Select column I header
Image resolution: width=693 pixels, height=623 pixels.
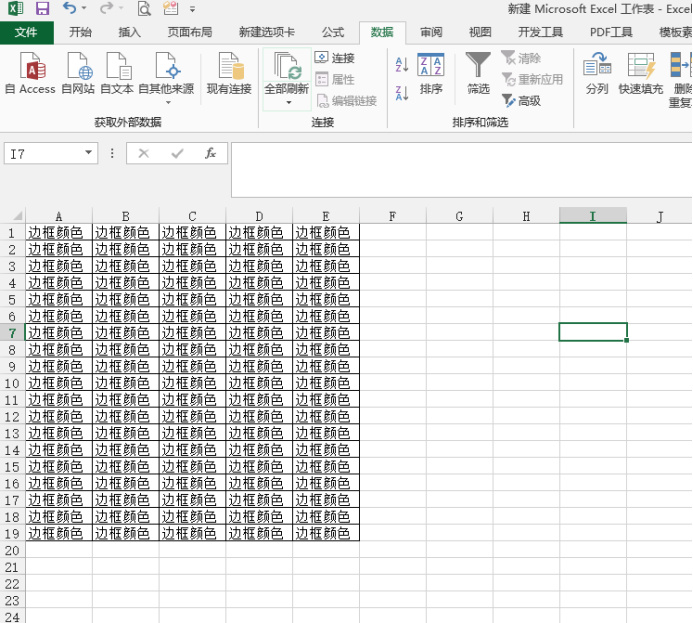(593, 216)
